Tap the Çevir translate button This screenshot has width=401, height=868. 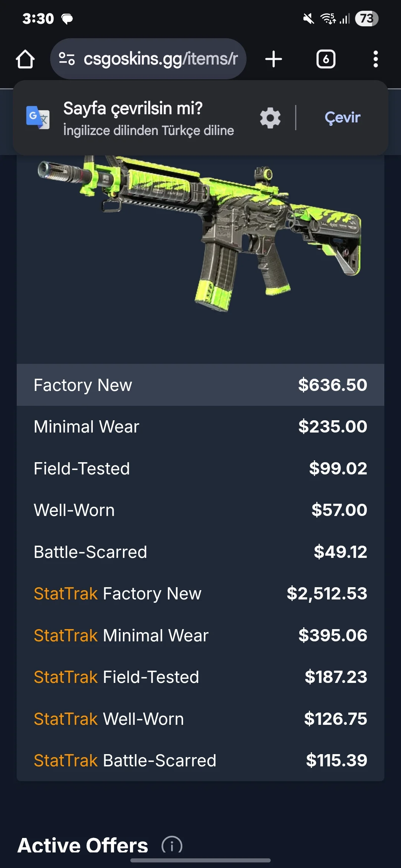coord(342,118)
